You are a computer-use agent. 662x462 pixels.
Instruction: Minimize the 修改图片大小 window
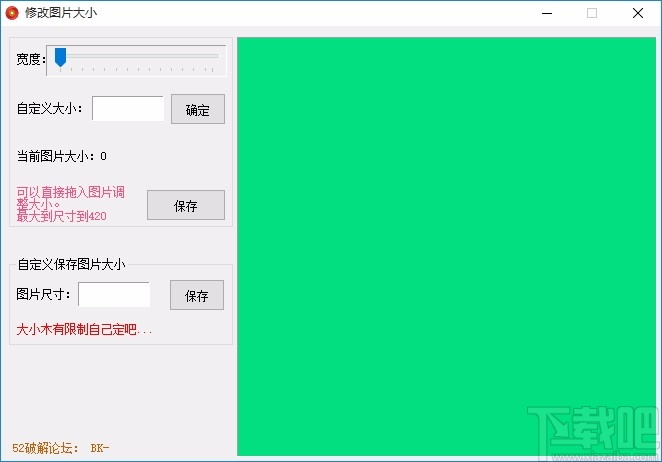click(x=547, y=13)
